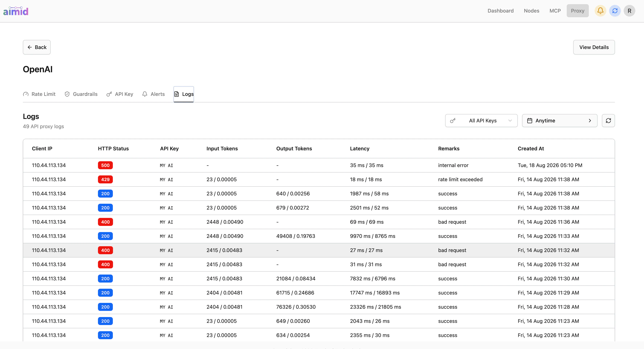Click the 18 ms / 18 ms latency cell
Image resolution: width=644 pixels, height=349 pixels.
366,179
